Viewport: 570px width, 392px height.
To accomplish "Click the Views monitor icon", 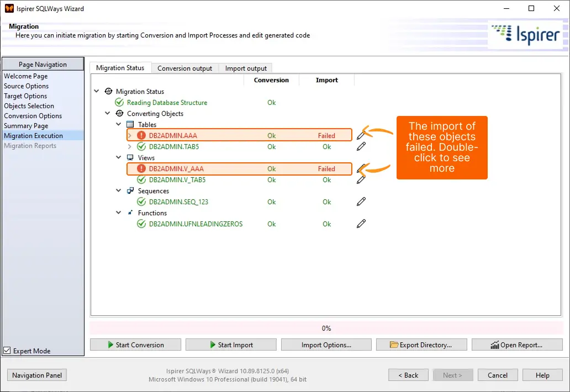I will pyautogui.click(x=130, y=157).
